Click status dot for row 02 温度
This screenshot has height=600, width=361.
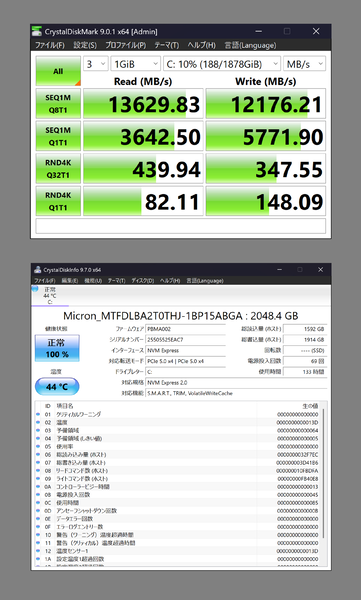click(x=38, y=422)
